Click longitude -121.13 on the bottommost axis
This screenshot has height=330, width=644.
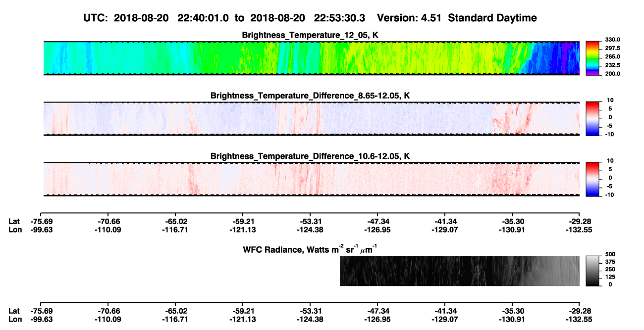click(242, 319)
